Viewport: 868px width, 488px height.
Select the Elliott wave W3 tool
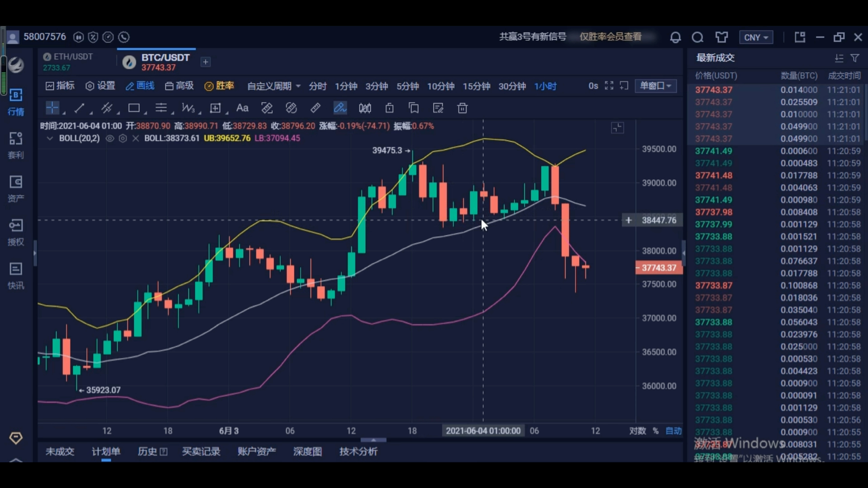click(x=188, y=108)
